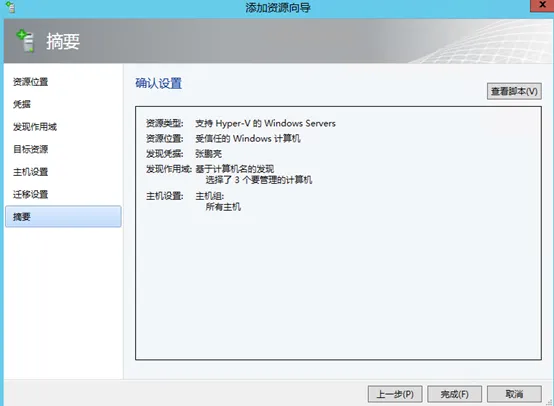This screenshot has width=554, height=406.
Task: Click the 查看脚本(V) button
Action: pyautogui.click(x=514, y=91)
